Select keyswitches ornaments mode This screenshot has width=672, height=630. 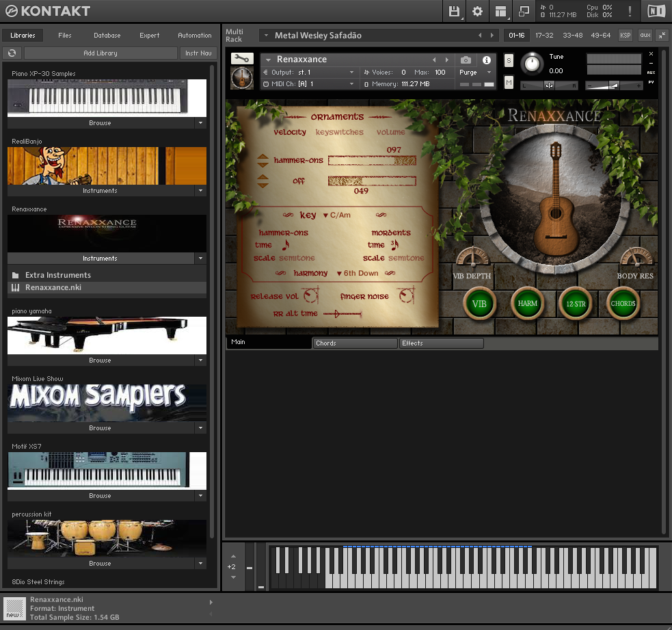340,132
